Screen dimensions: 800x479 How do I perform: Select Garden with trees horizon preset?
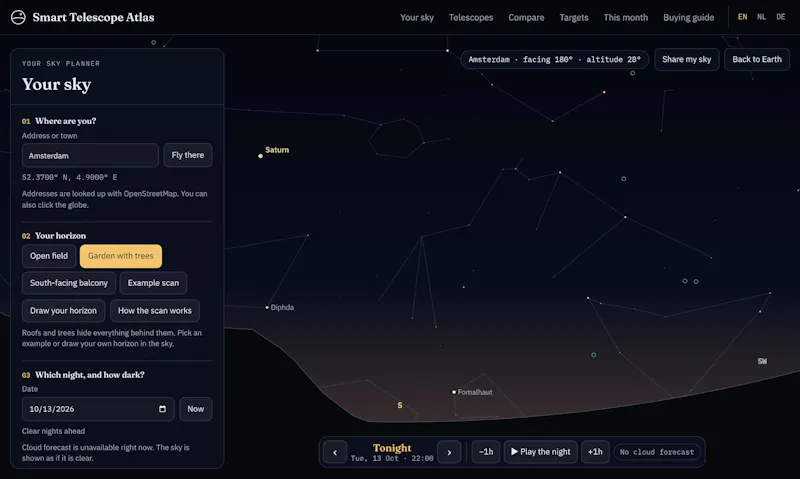[x=120, y=256]
